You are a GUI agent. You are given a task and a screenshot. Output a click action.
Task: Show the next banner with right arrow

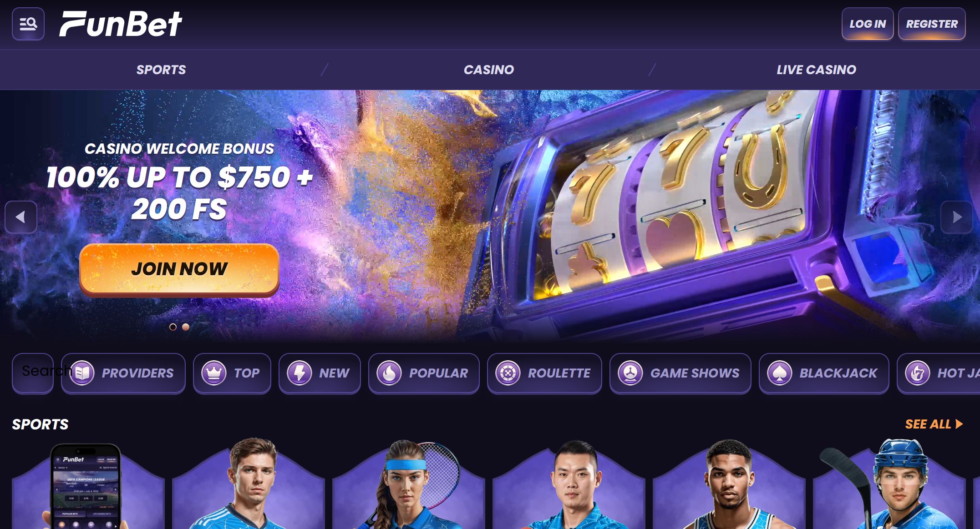tap(957, 217)
